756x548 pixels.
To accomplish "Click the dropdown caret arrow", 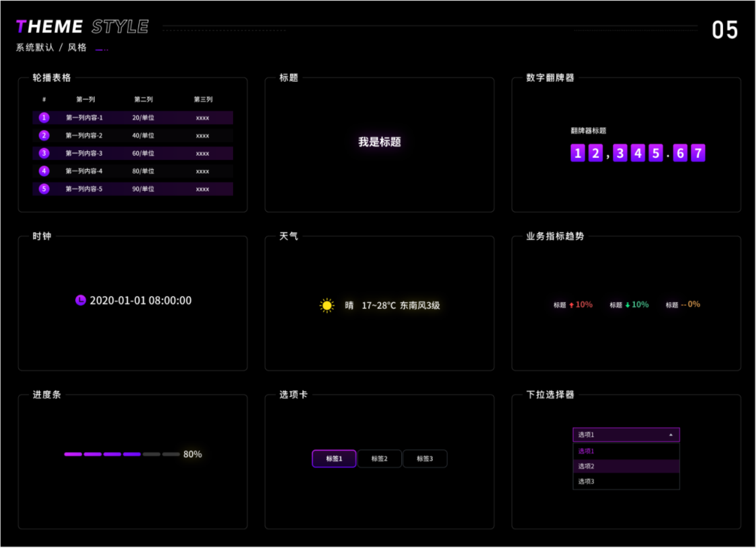I will (x=671, y=435).
